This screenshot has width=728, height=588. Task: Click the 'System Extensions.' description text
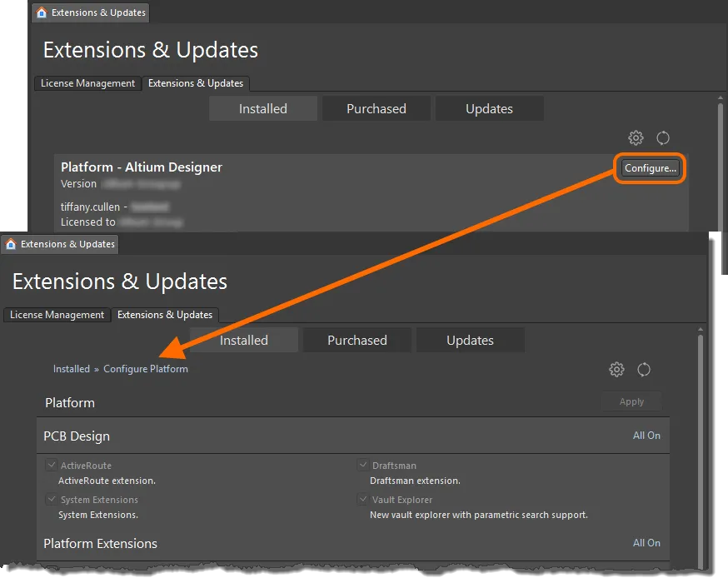click(98, 515)
